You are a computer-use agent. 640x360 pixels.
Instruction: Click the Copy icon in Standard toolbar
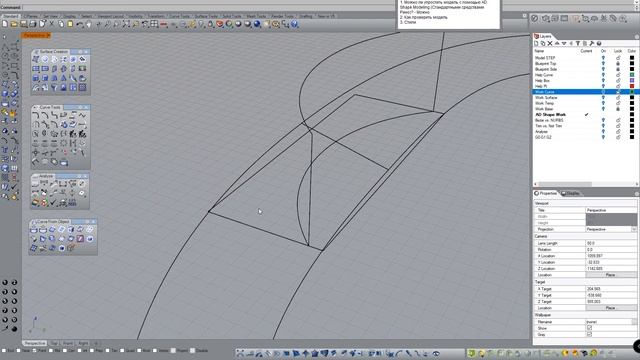61,24
